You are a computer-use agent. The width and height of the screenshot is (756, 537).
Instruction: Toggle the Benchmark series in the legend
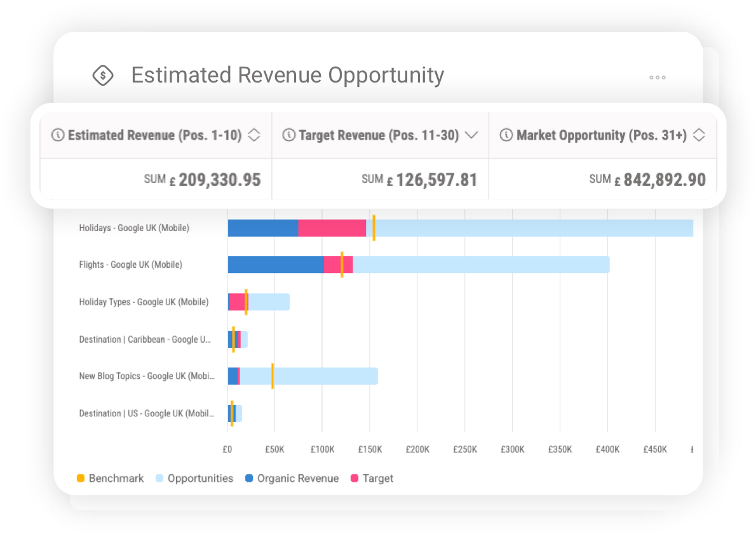(79, 478)
